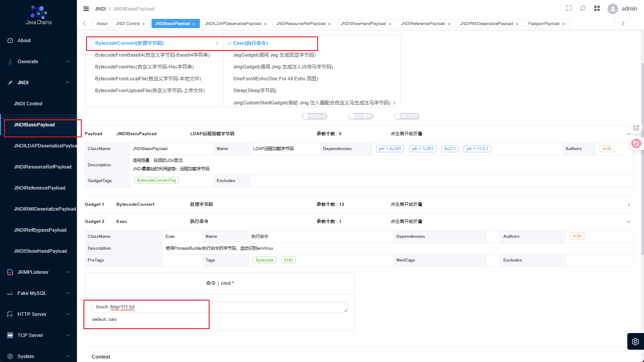Toggle fullscreen mode icon in header
The width and height of the screenshot is (644, 362).
pyautogui.click(x=569, y=8)
